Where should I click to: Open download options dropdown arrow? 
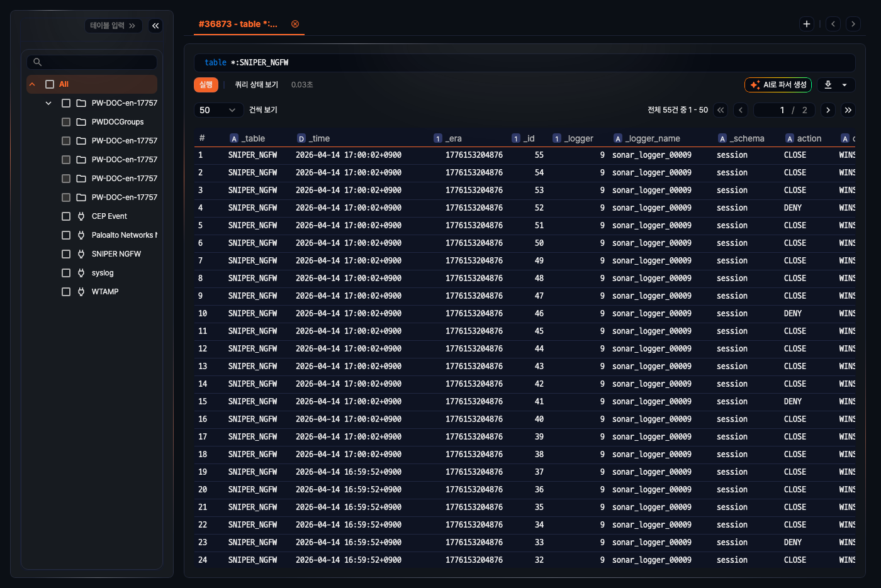click(x=845, y=85)
